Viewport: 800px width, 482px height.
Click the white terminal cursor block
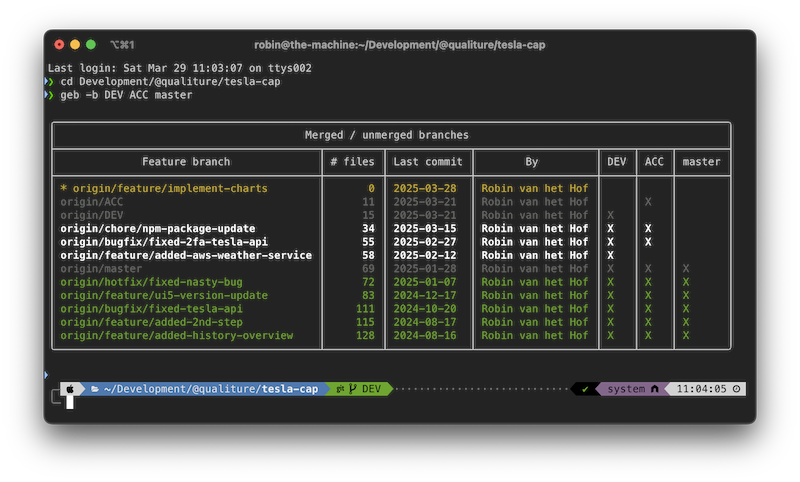tap(70, 402)
